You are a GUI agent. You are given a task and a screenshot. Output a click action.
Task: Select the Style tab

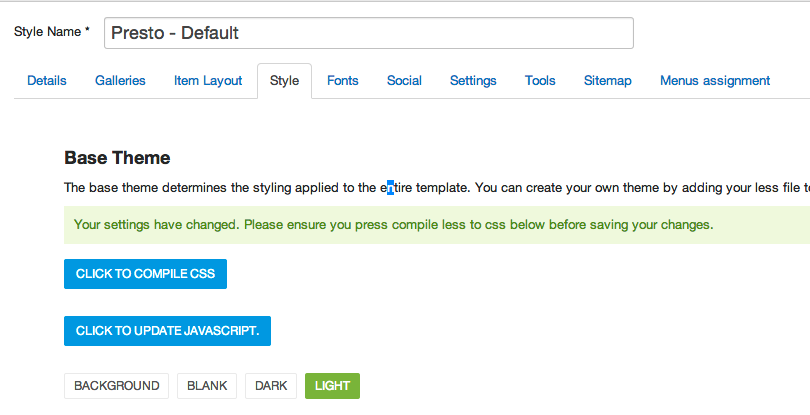pyautogui.click(x=284, y=81)
